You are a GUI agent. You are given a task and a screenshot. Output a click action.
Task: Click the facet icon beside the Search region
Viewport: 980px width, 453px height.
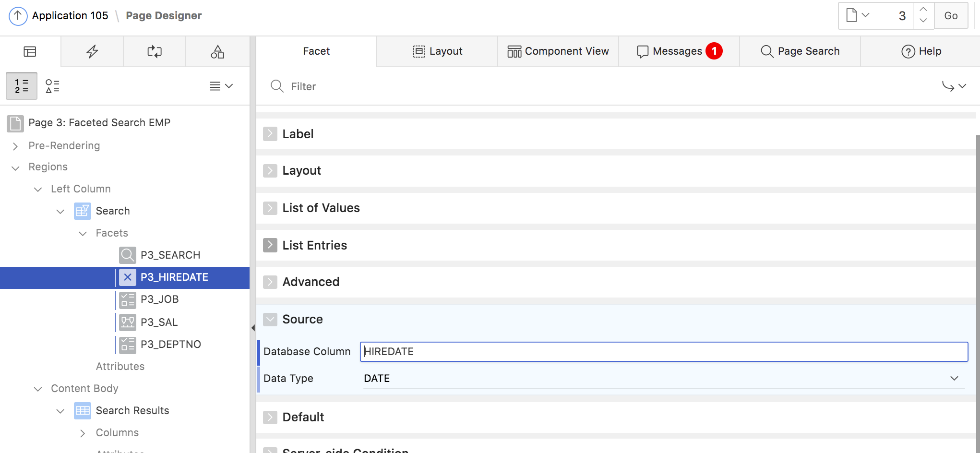pos(82,211)
